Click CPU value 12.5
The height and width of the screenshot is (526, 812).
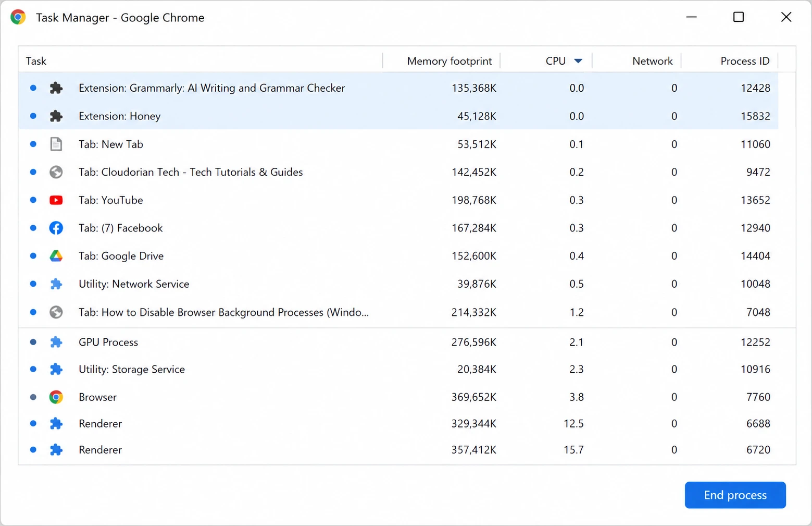574,423
